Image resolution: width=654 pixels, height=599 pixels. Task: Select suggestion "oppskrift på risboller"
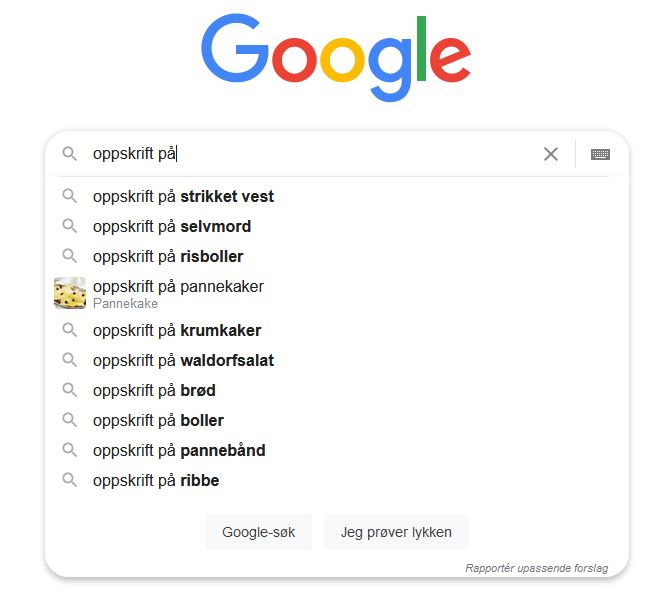[168, 256]
